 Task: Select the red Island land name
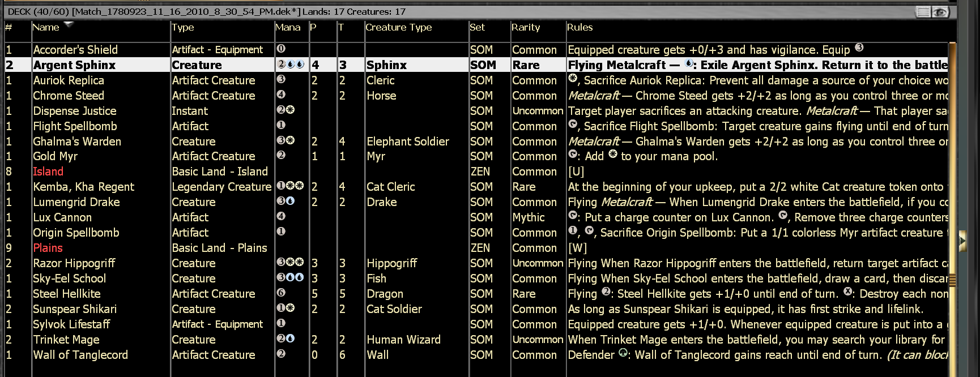point(48,172)
